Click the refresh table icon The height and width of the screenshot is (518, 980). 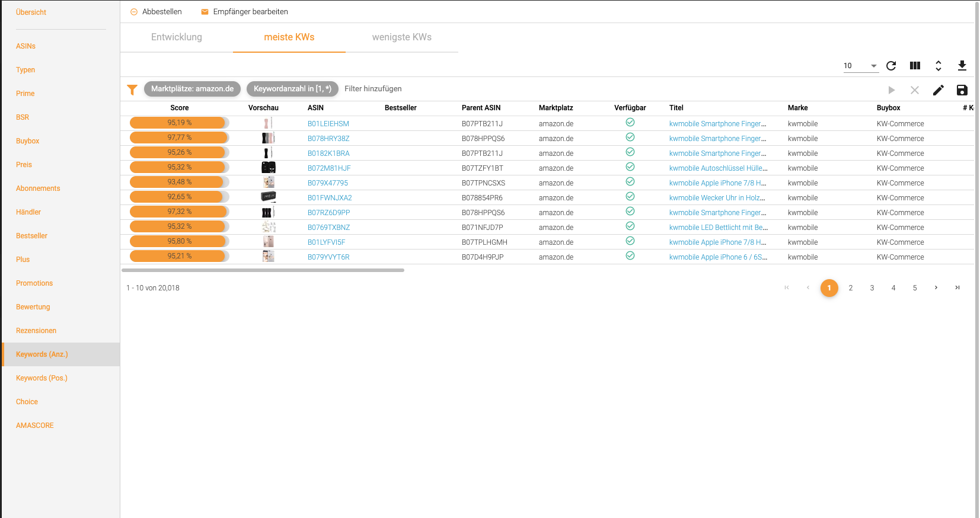(891, 66)
